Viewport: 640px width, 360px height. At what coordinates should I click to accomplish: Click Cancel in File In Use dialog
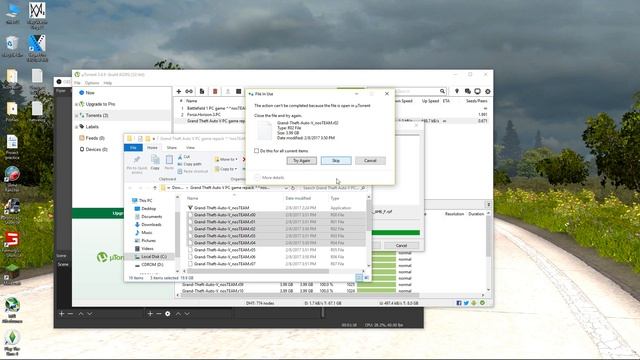coord(370,160)
